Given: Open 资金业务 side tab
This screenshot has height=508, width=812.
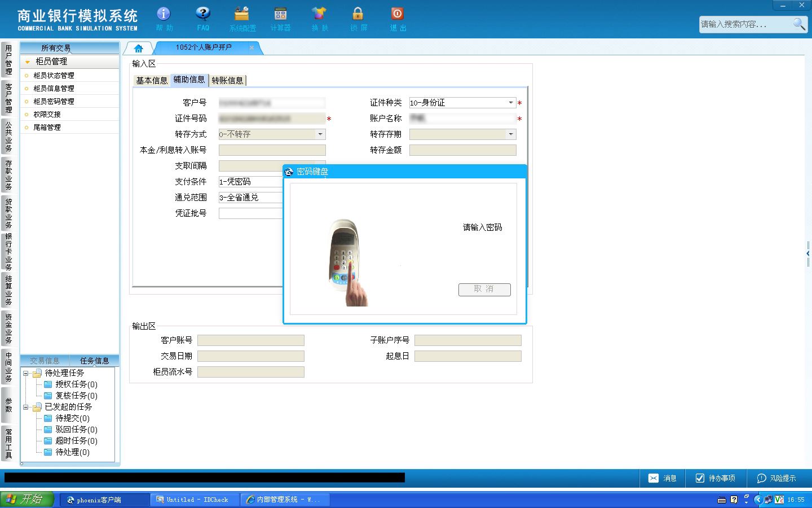Looking at the screenshot, I should point(8,328).
